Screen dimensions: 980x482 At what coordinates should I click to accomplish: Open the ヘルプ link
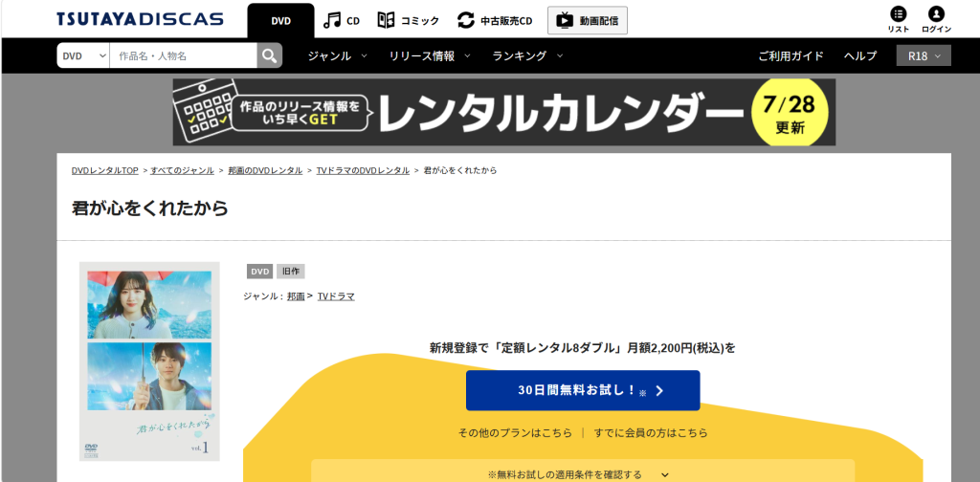tap(860, 55)
